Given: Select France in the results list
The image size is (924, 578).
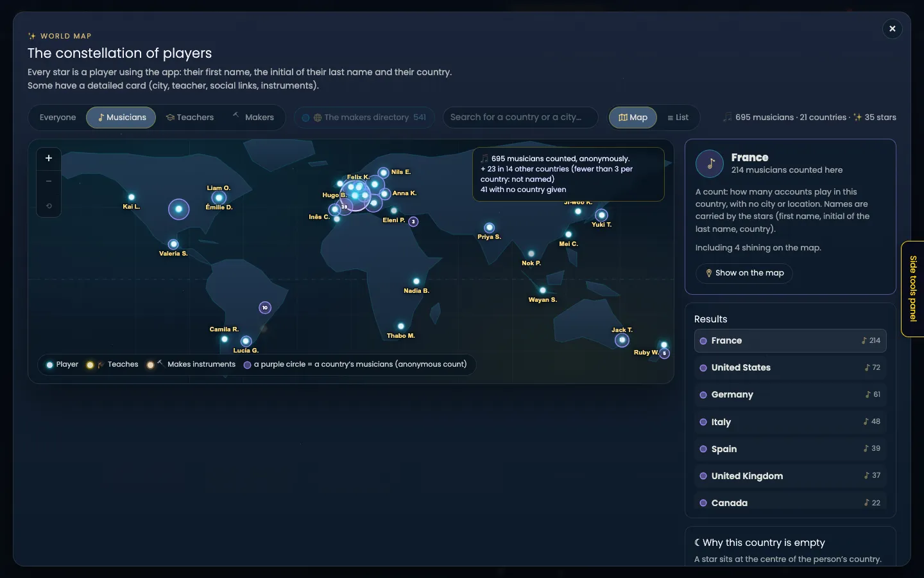Looking at the screenshot, I should coord(791,341).
